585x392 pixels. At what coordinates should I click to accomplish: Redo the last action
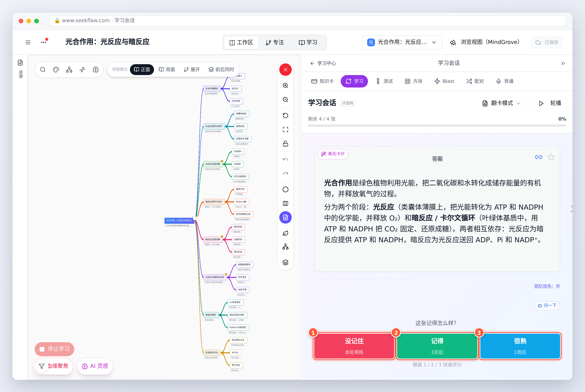point(285,173)
